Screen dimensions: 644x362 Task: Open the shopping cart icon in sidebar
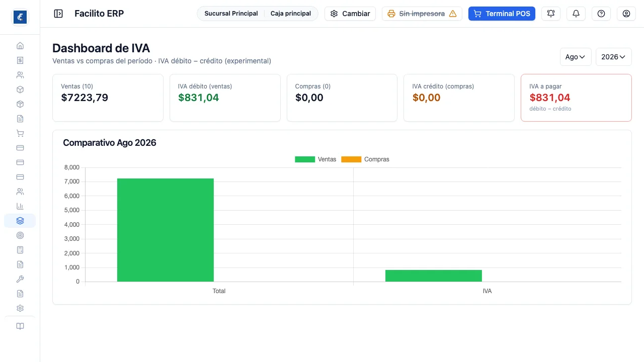[x=20, y=133]
